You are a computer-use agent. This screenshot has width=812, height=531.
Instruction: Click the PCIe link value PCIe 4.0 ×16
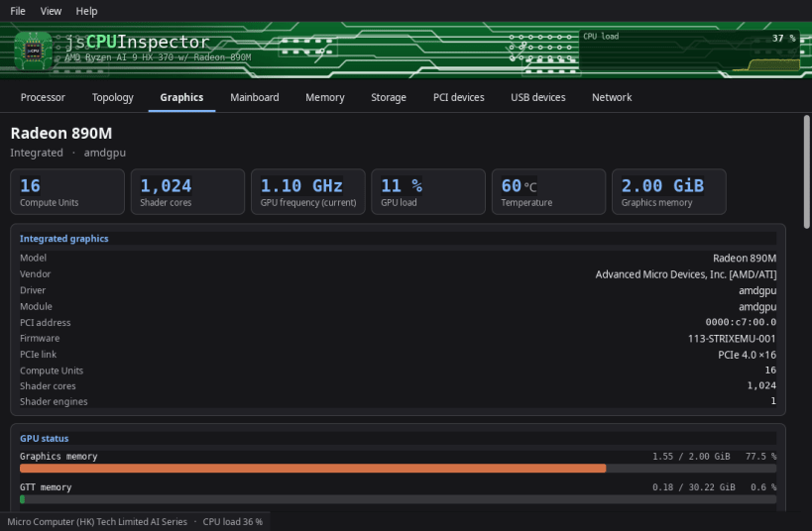(747, 355)
